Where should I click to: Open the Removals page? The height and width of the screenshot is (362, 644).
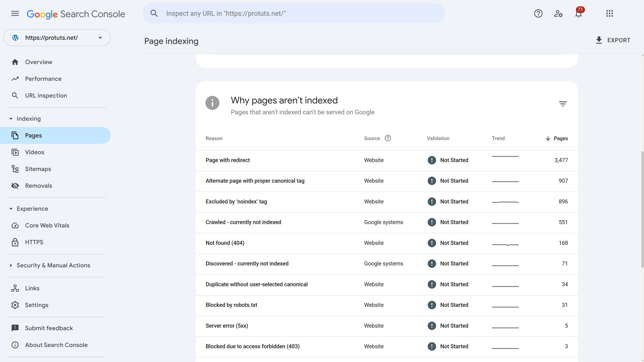click(38, 186)
